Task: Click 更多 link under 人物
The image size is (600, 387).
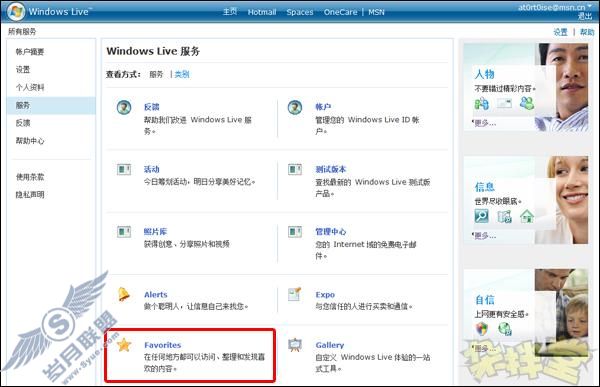Action: [485, 123]
